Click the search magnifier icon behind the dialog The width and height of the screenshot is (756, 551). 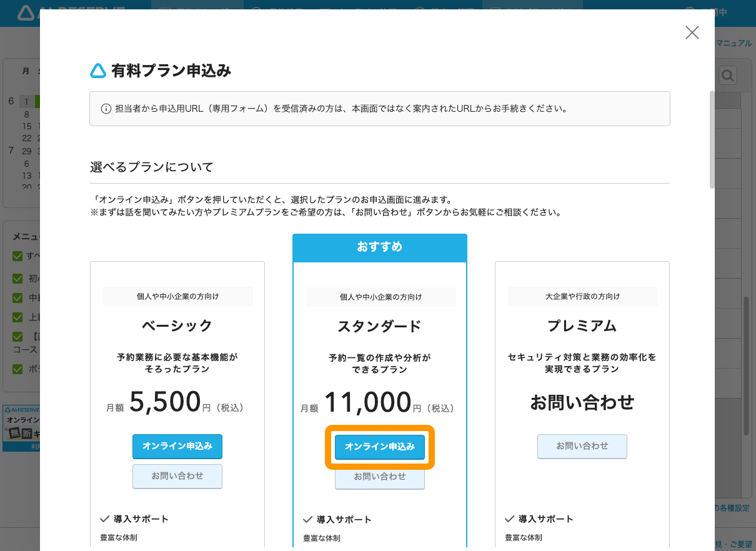727,76
